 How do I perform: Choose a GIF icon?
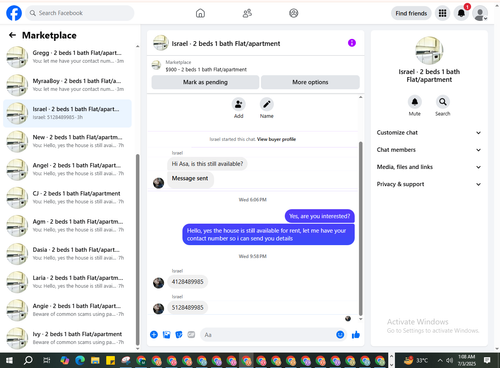pyautogui.click(x=191, y=335)
